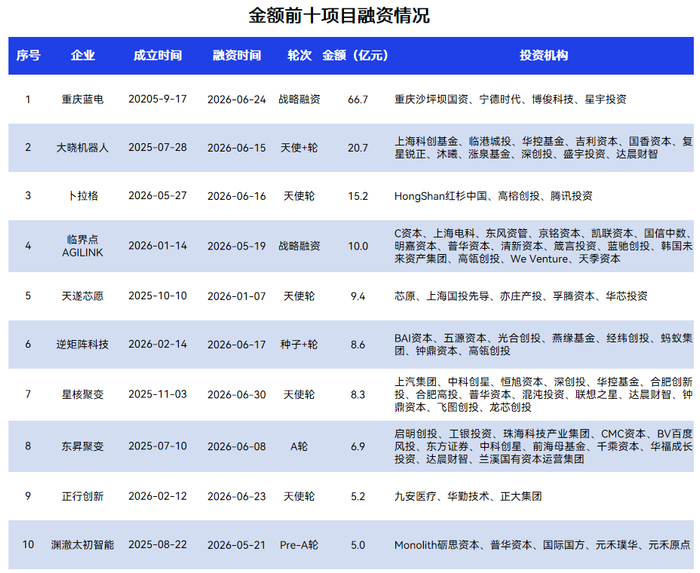
Task: Click founding date 2026-02-12
Action: [x=158, y=496]
